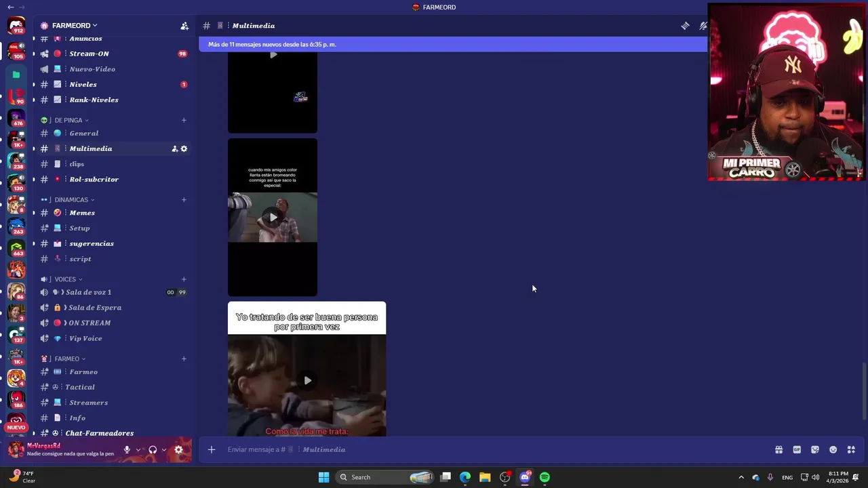Open the General channel
868x488 pixels.
[x=113, y=134]
